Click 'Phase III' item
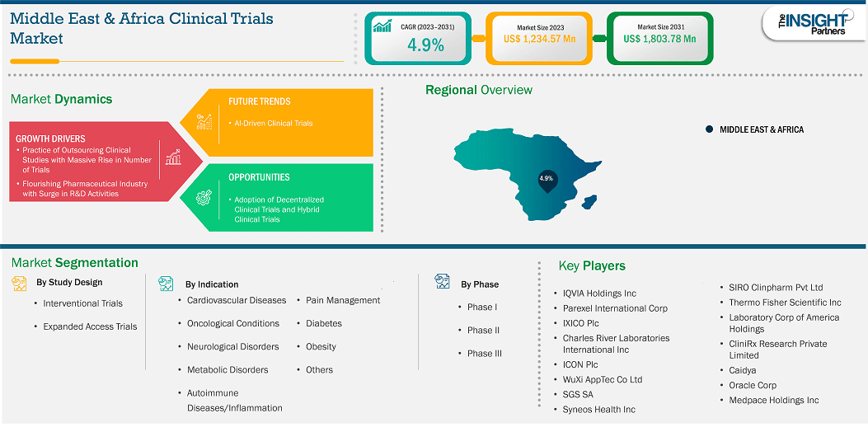This screenshot has width=868, height=432. [x=485, y=354]
